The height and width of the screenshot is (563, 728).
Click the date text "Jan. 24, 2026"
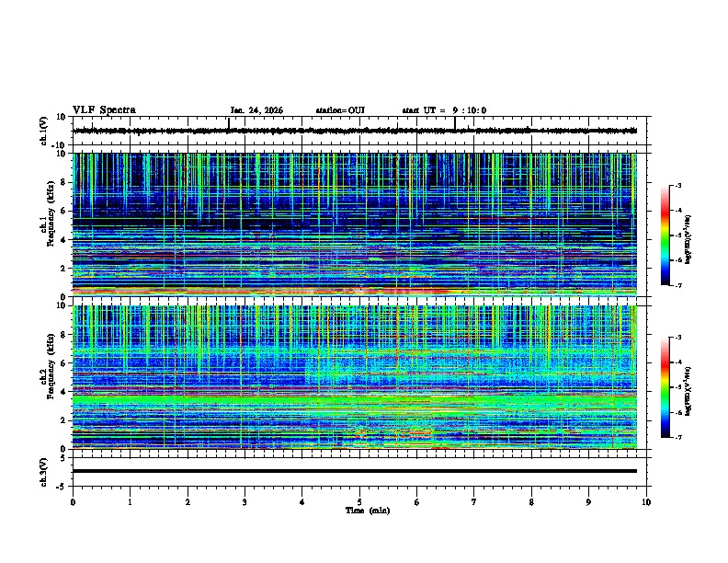click(256, 110)
